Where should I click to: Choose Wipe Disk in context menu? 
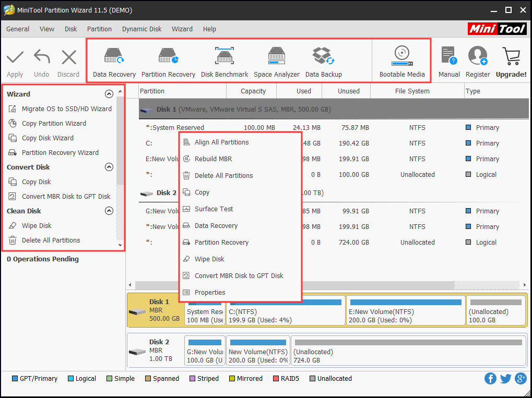(240, 259)
